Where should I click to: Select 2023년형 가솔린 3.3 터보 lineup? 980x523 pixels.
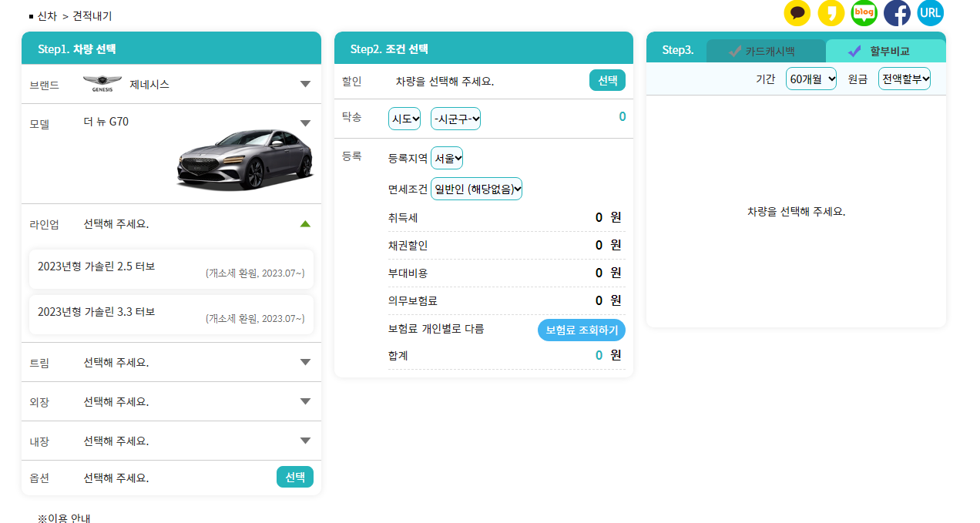coord(171,314)
